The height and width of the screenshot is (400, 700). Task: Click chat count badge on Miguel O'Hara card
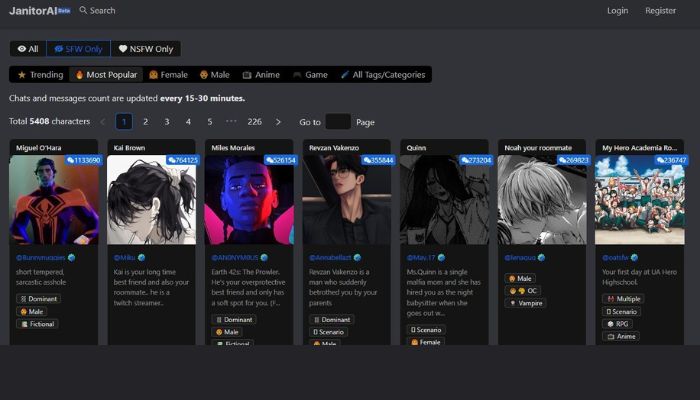pos(83,160)
